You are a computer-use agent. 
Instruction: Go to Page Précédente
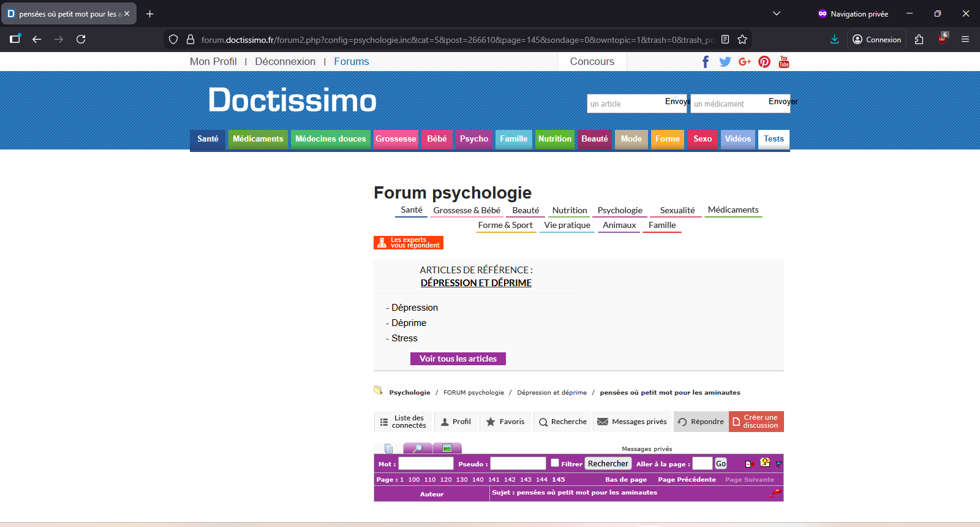687,480
